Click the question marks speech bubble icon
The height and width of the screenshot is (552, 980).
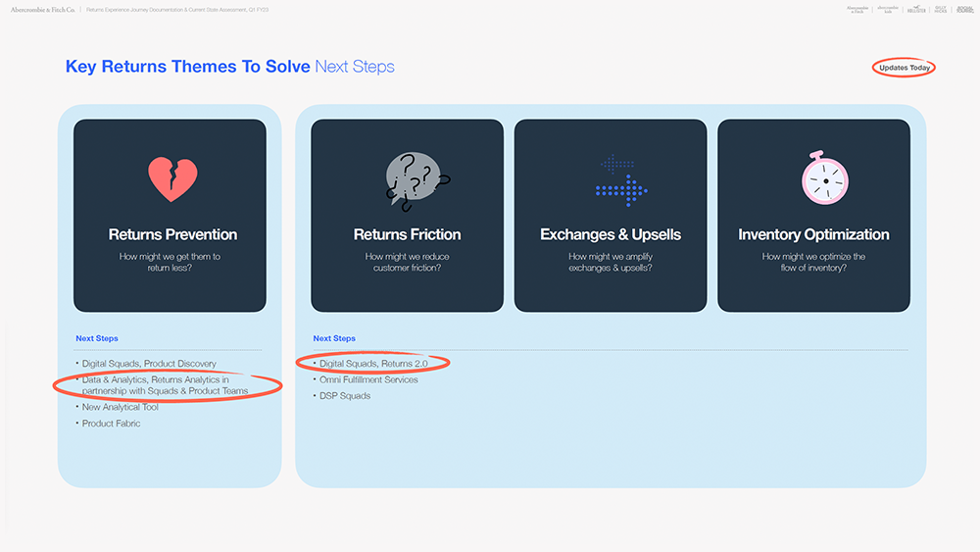click(x=414, y=180)
